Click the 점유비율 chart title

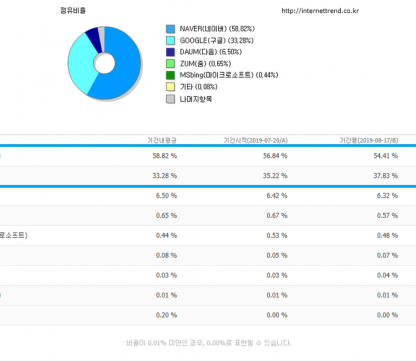click(73, 10)
